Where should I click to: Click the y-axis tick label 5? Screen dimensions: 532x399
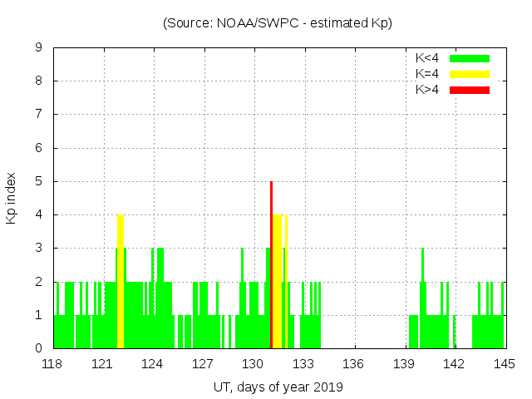coord(38,181)
